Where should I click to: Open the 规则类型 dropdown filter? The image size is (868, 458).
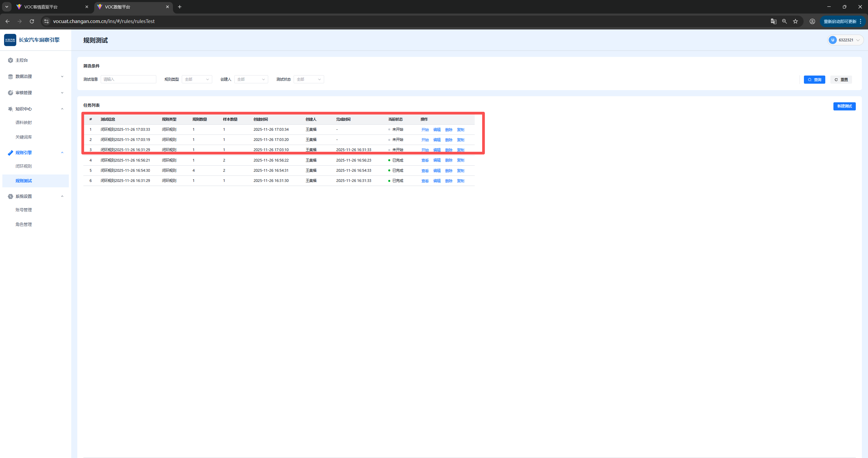click(x=197, y=79)
